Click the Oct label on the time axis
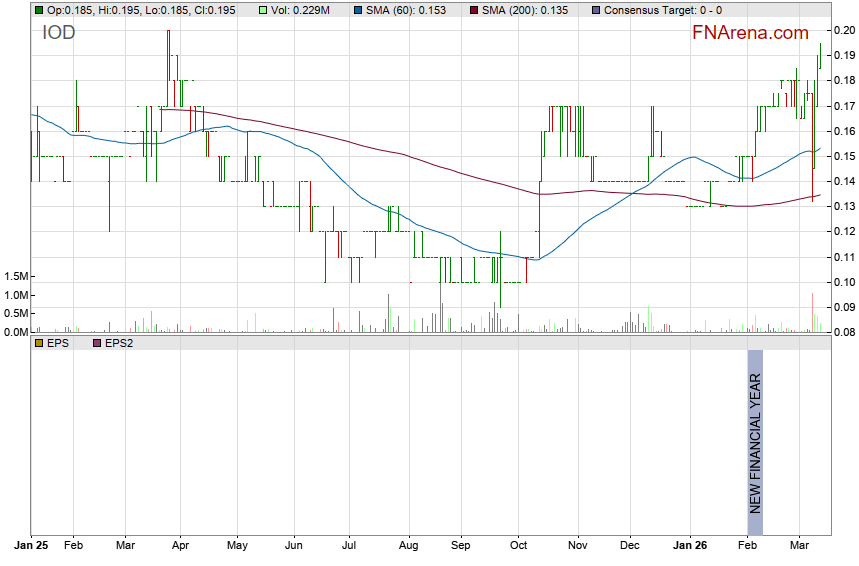The image size is (859, 566). (517, 547)
